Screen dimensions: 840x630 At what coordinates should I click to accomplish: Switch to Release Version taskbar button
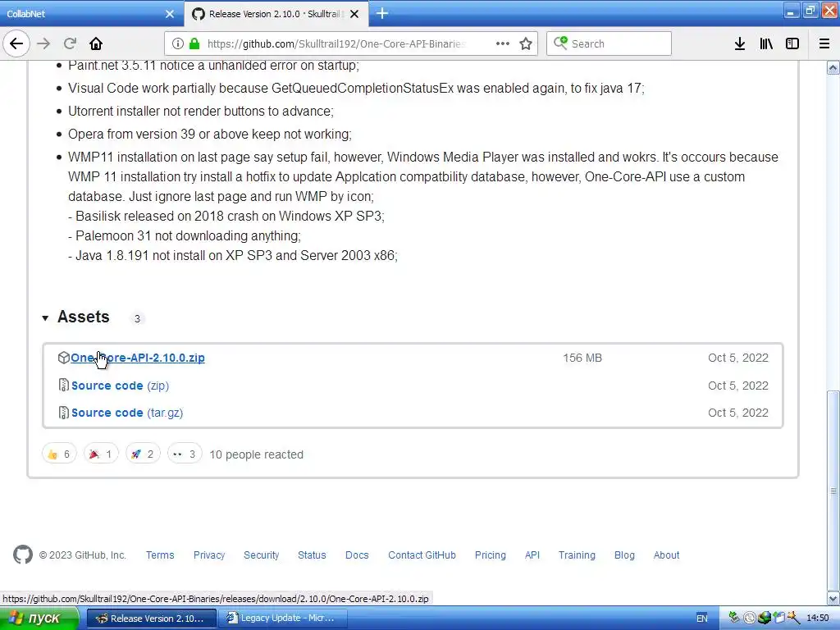(152, 619)
